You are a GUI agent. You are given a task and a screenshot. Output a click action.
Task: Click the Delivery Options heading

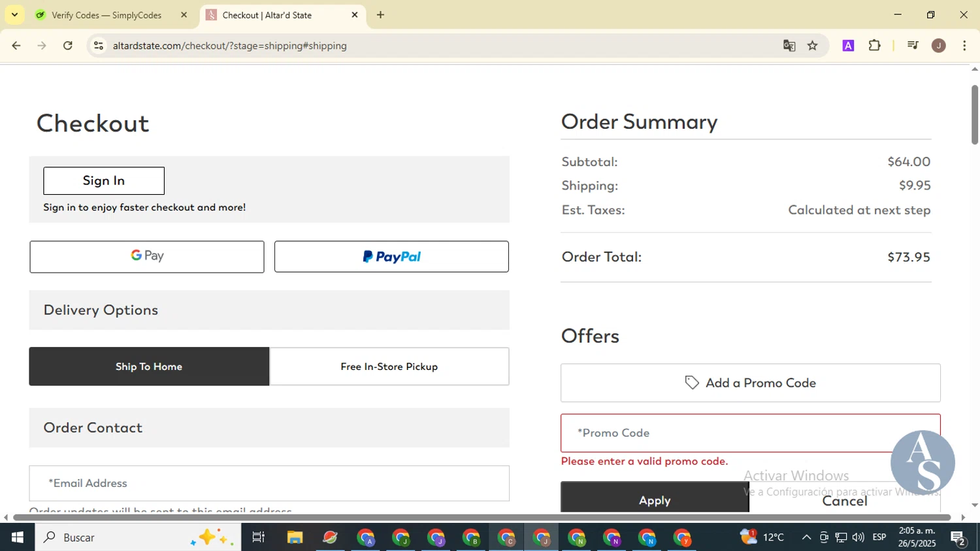[101, 310]
